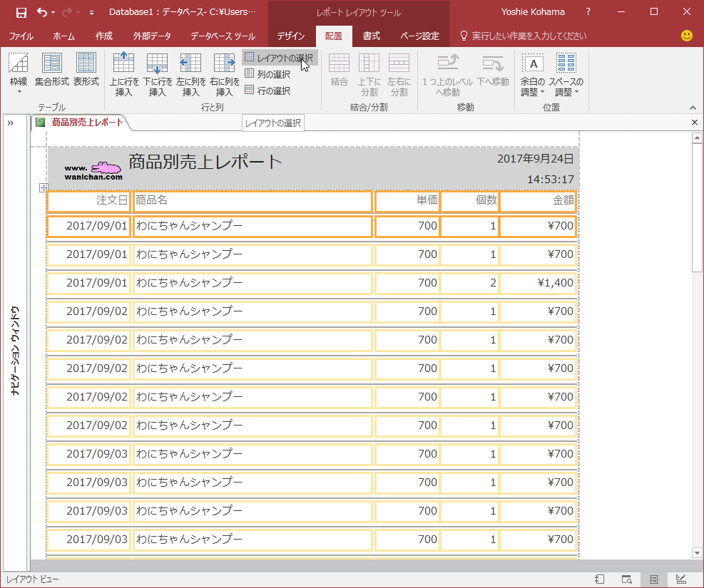The height and width of the screenshot is (588, 704).
Task: Switch to Design View status icon
Action: coord(681,579)
